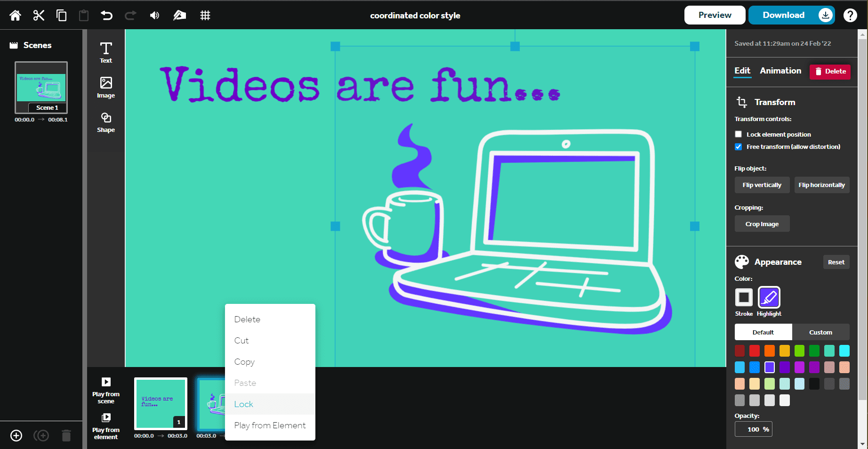Enable Lock element position checkbox
The height and width of the screenshot is (449, 868).
pos(739,134)
